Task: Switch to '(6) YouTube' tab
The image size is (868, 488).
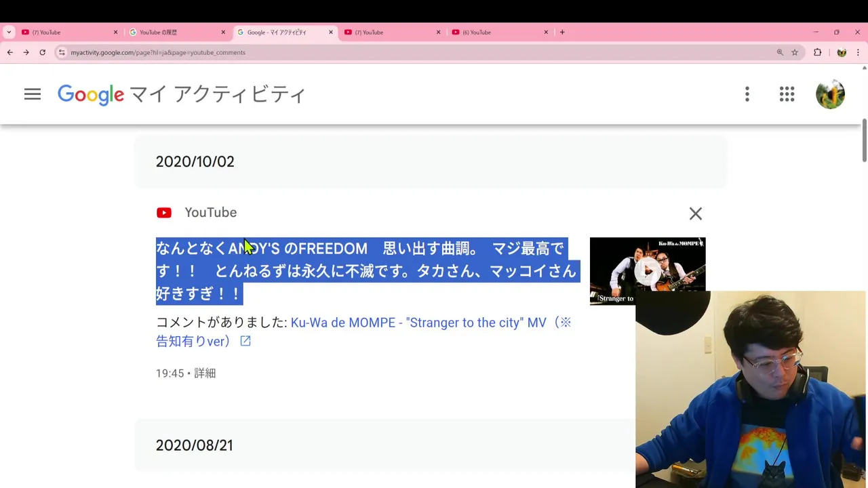Action: pos(500,32)
